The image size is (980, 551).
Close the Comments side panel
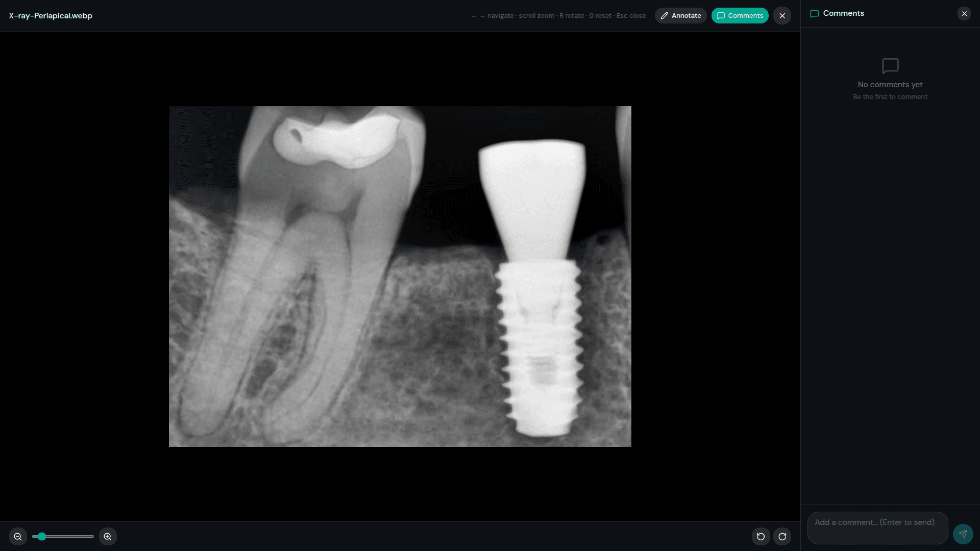[x=964, y=14]
